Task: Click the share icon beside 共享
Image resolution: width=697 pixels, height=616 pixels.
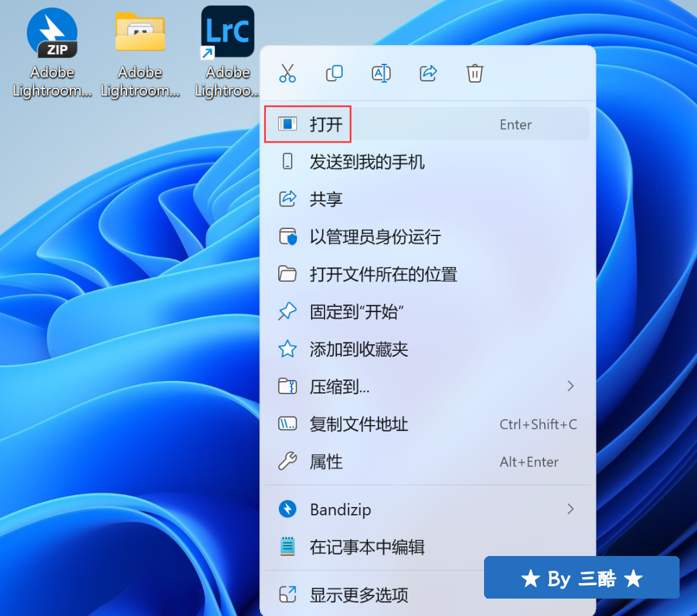Action: (288, 199)
